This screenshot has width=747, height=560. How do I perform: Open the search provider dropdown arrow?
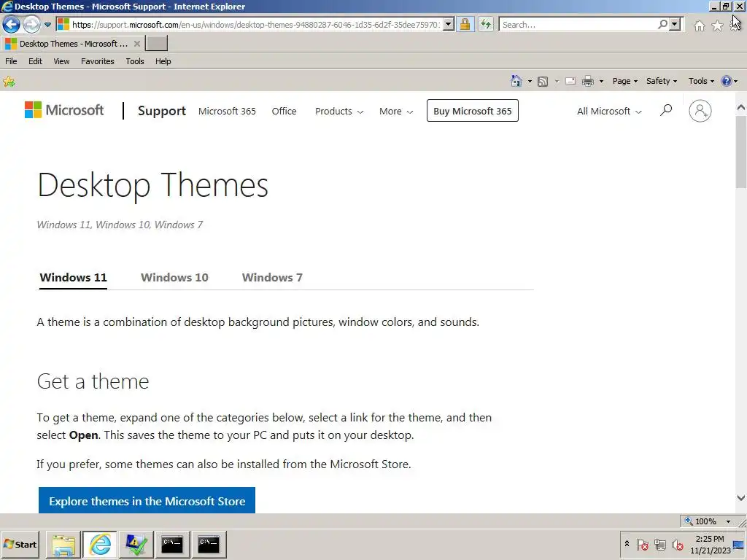[x=675, y=24]
